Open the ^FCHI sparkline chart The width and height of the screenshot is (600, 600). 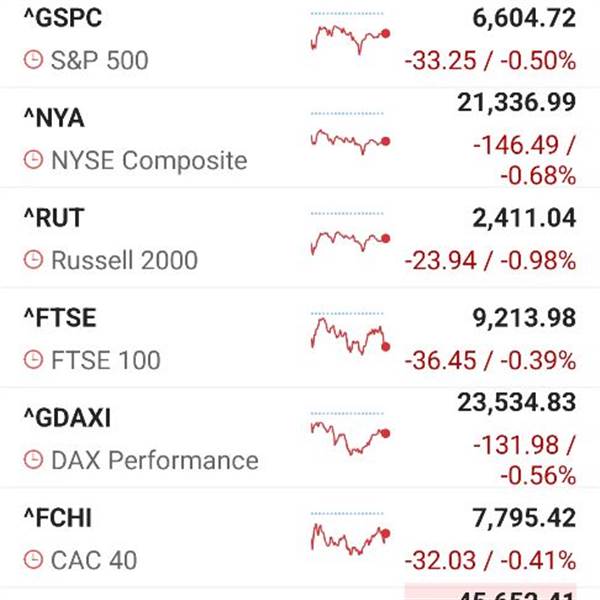click(350, 538)
